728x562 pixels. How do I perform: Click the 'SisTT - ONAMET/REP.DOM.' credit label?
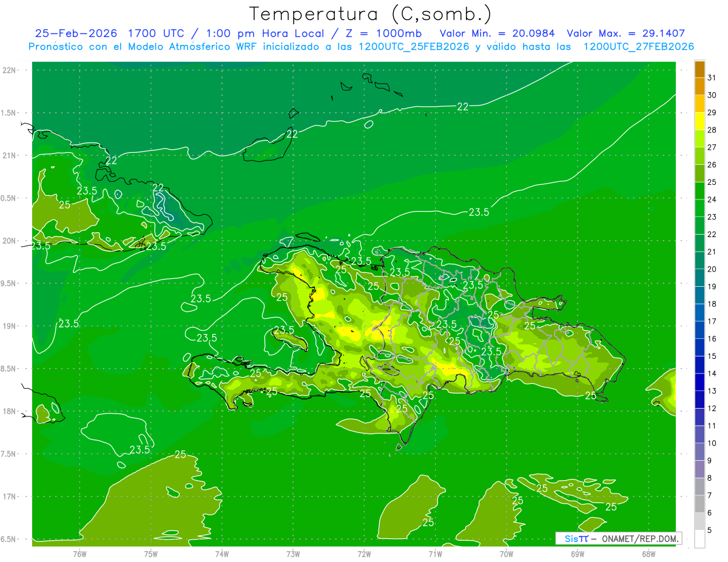click(618, 538)
